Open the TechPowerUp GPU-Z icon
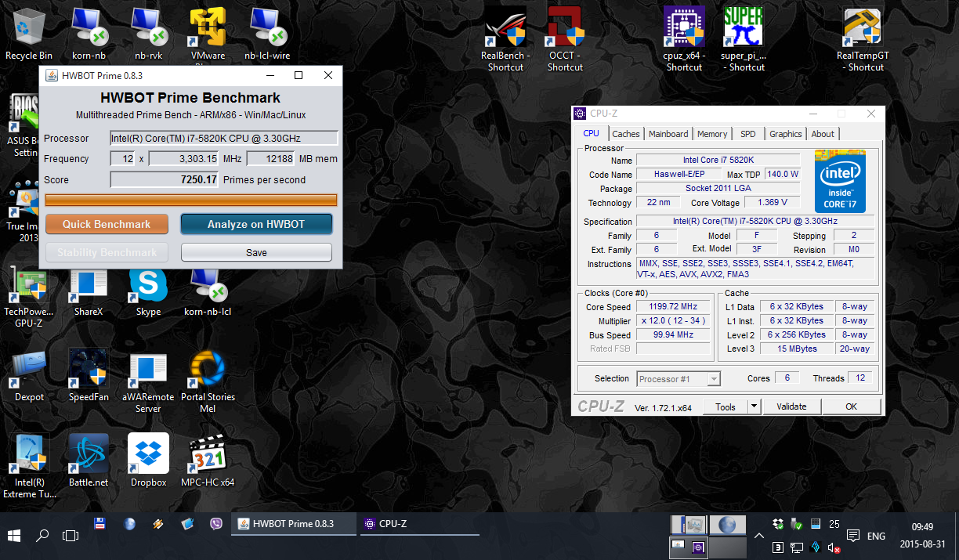This screenshot has width=959, height=560. click(x=29, y=295)
